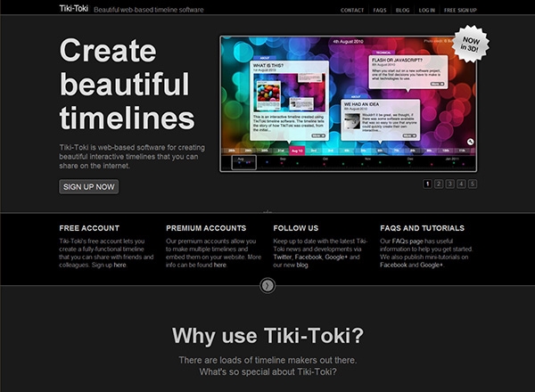Open the Twitter link under Follow Us
This screenshot has height=392, width=535.
coord(284,256)
